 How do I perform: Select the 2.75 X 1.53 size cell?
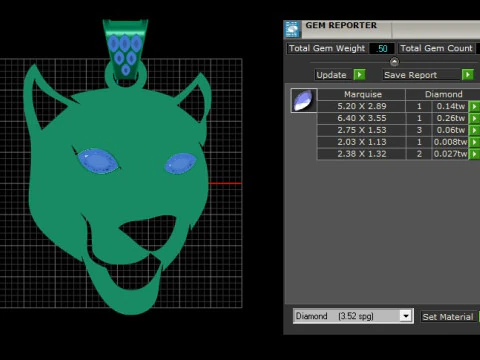pos(362,130)
